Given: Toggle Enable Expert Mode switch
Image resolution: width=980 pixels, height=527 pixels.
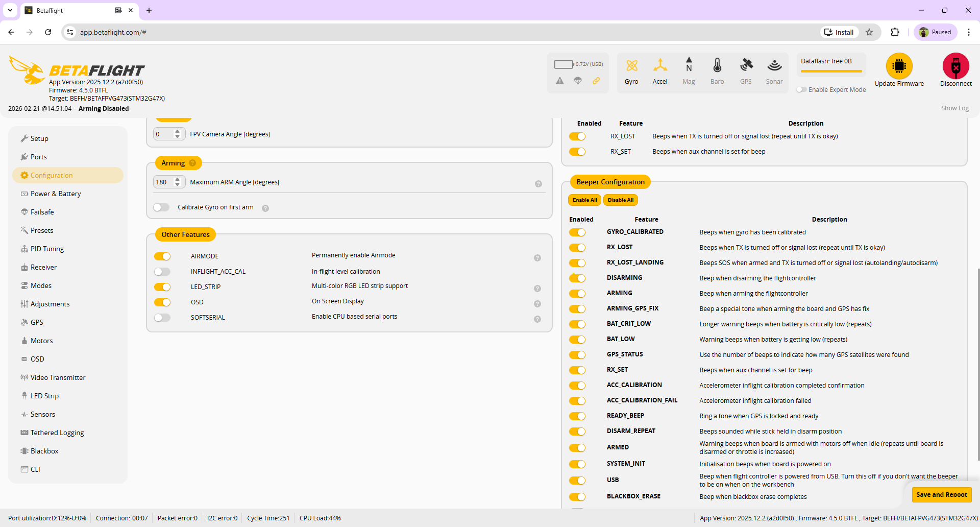Looking at the screenshot, I should 802,90.
